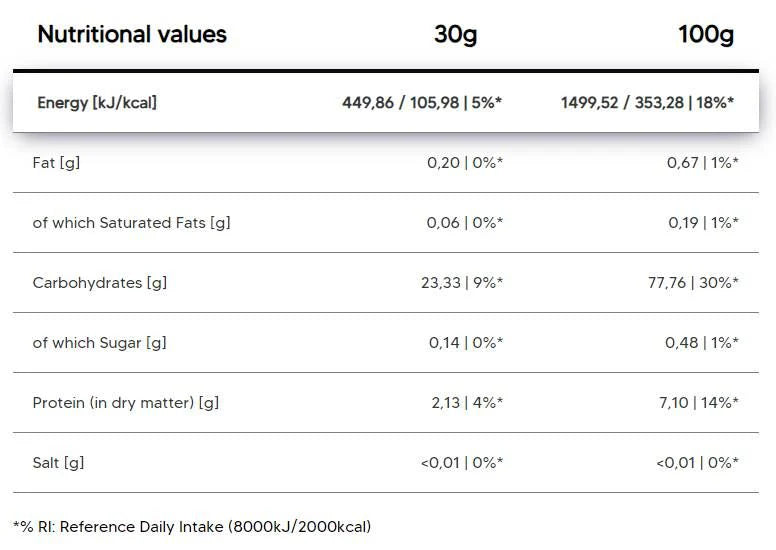Click the 77,76 | 30% carbohydrates value
The image size is (776, 550).
693,282
